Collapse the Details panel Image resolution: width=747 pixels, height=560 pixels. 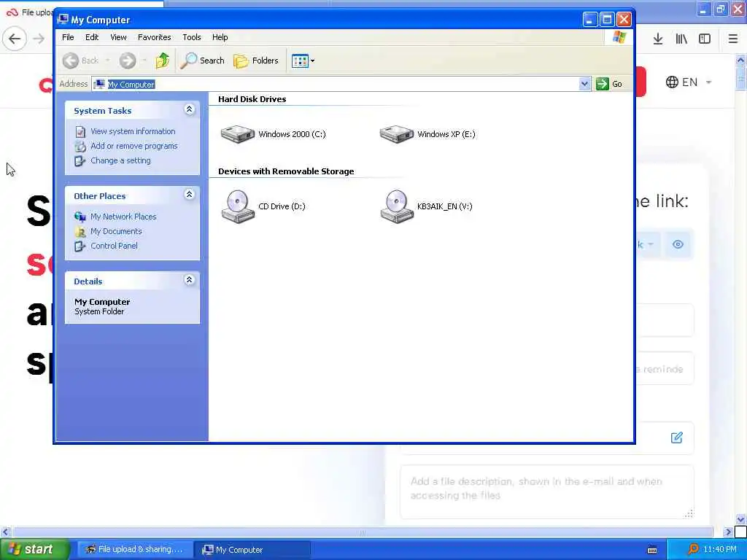189,280
